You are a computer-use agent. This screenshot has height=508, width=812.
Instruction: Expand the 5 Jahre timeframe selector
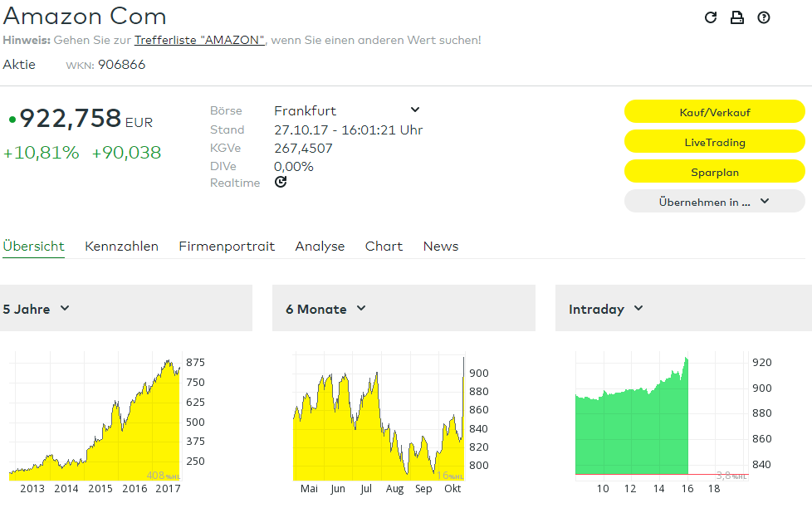(37, 309)
